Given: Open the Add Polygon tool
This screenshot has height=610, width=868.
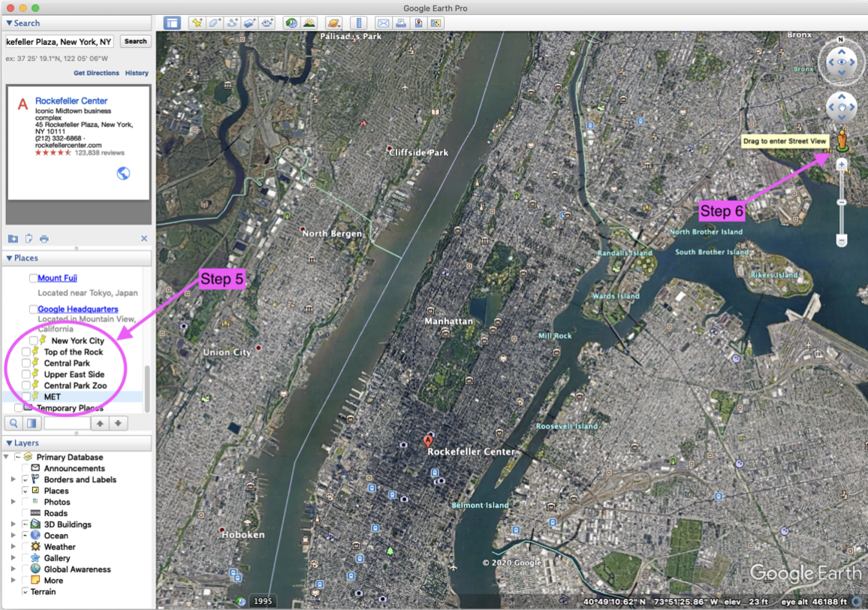Looking at the screenshot, I should 214,23.
